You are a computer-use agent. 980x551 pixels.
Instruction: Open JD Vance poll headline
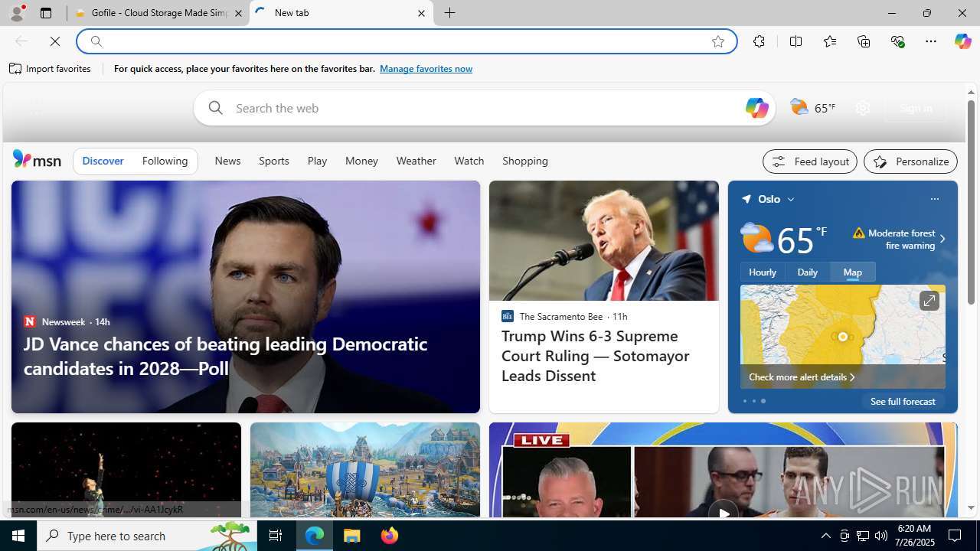(225, 356)
